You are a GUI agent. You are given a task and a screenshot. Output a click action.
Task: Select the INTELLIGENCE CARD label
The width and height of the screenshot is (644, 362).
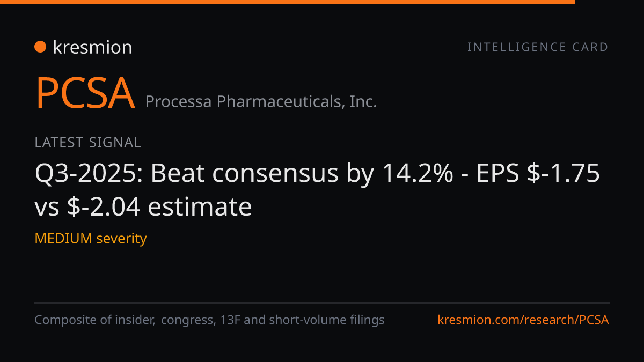(x=538, y=47)
